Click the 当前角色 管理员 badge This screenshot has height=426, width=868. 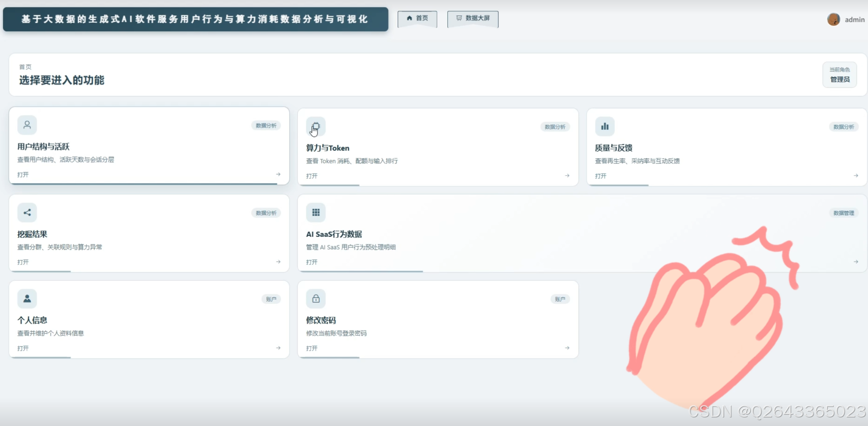coord(840,75)
